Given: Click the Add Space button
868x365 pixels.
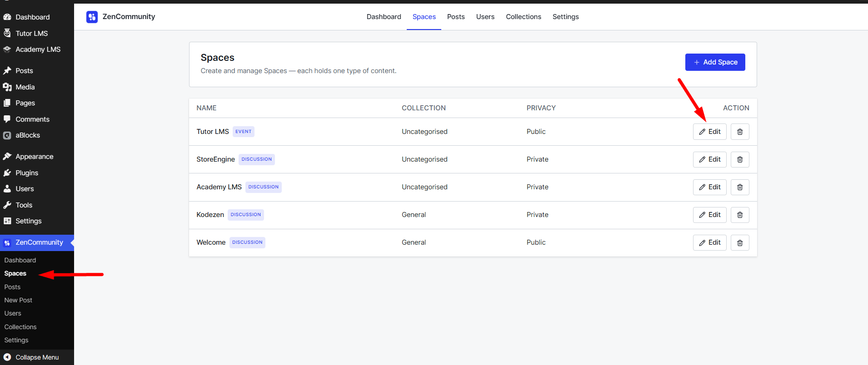Looking at the screenshot, I should 715,62.
